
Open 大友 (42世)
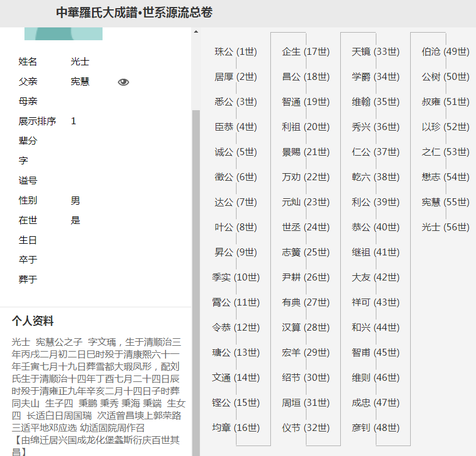[376, 278]
